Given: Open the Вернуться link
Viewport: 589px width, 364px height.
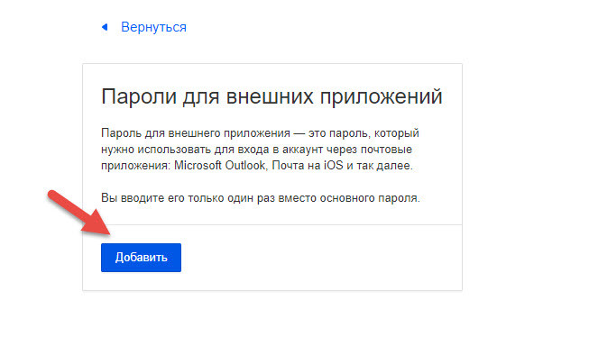Looking at the screenshot, I should coord(153,27).
